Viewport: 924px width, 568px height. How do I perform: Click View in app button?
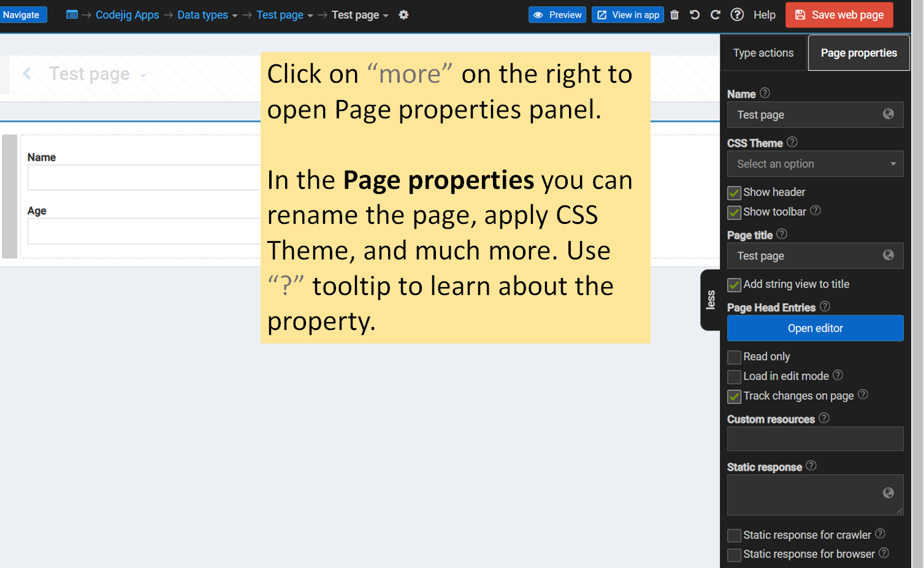coord(628,15)
